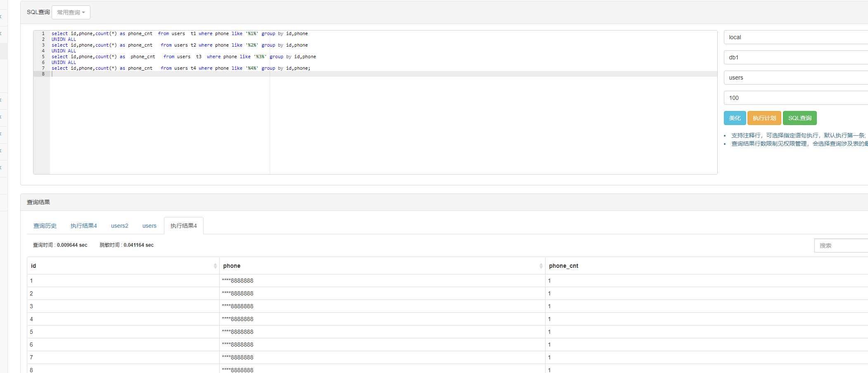This screenshot has height=373, width=868.
Task: Click editor line 7 with '%4%' query
Action: pyautogui.click(x=181, y=68)
